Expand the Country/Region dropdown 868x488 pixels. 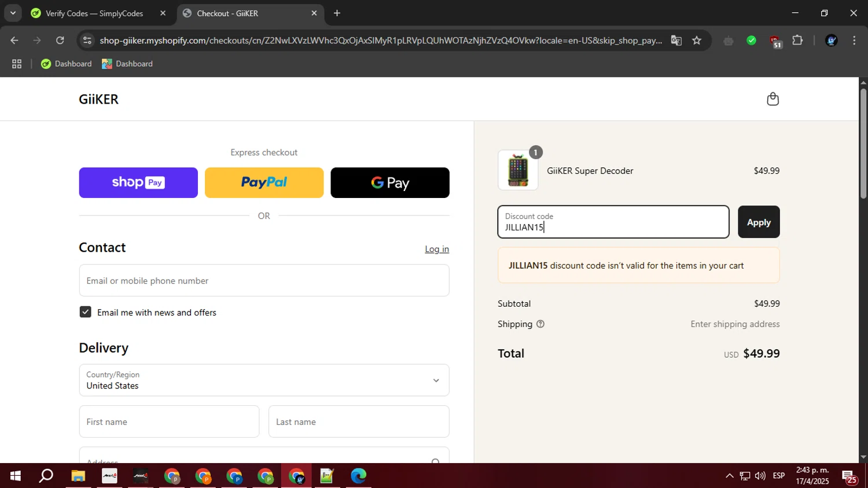click(264, 380)
